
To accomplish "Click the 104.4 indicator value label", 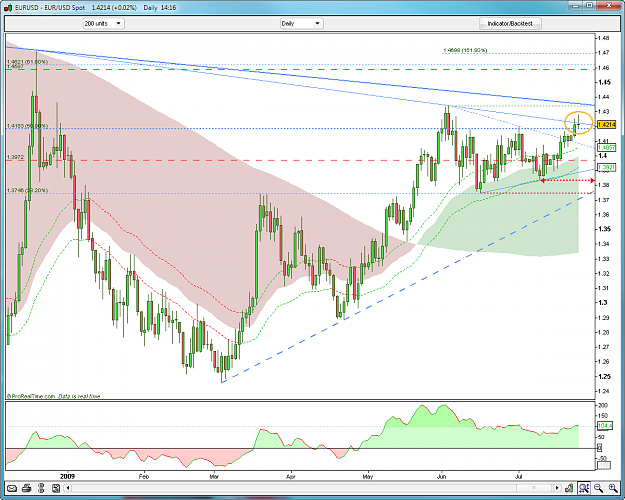I will 605,426.
